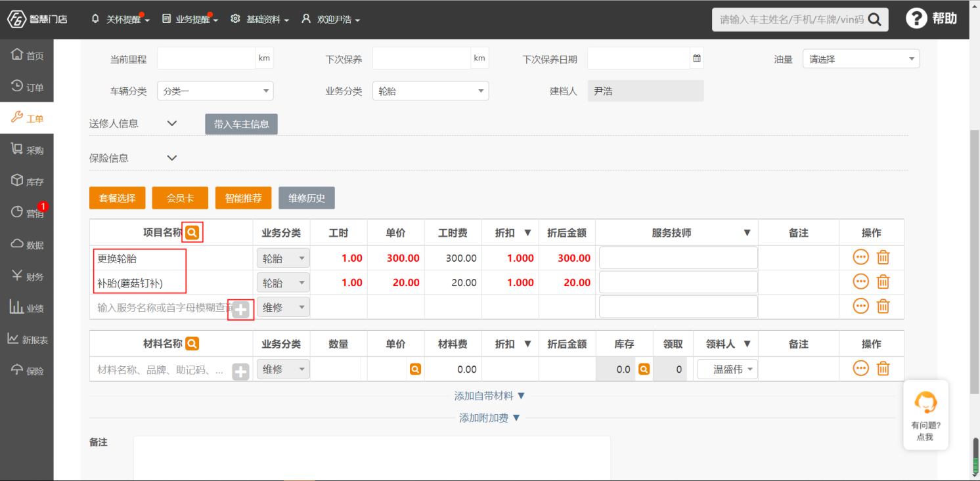Select 工单 in the sidebar

point(27,118)
